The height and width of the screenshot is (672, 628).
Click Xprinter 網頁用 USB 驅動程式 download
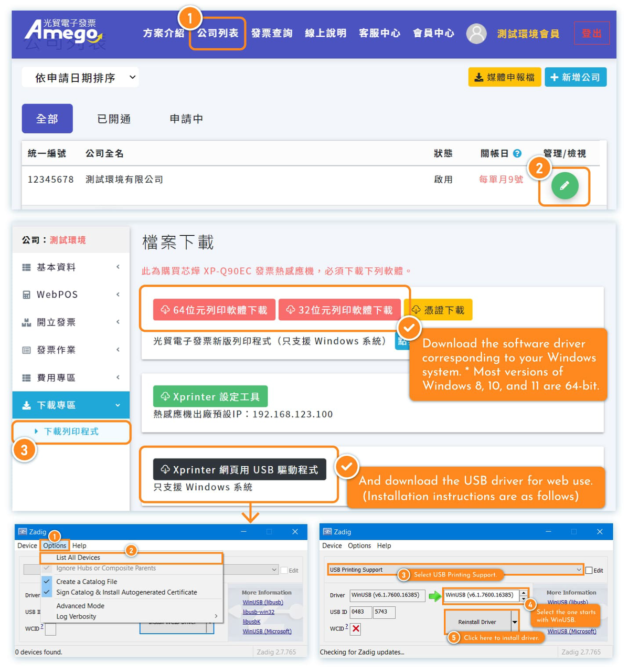(239, 469)
